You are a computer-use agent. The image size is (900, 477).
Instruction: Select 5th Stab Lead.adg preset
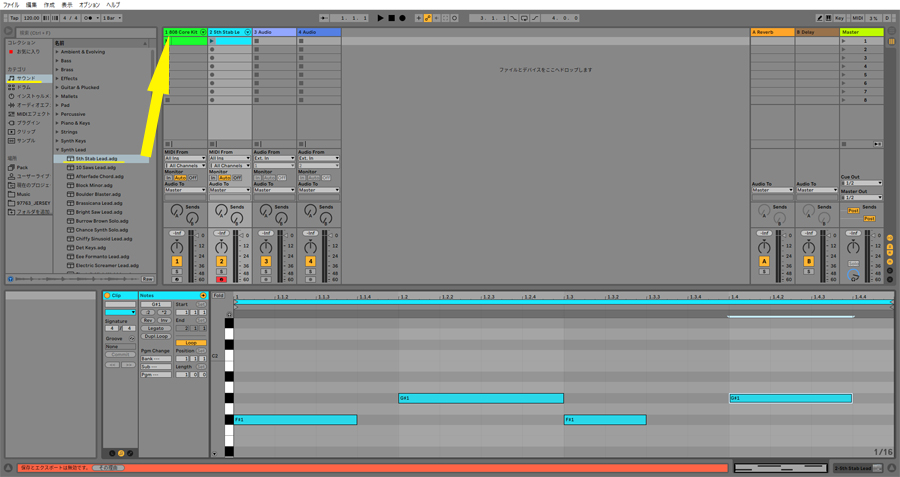96,158
